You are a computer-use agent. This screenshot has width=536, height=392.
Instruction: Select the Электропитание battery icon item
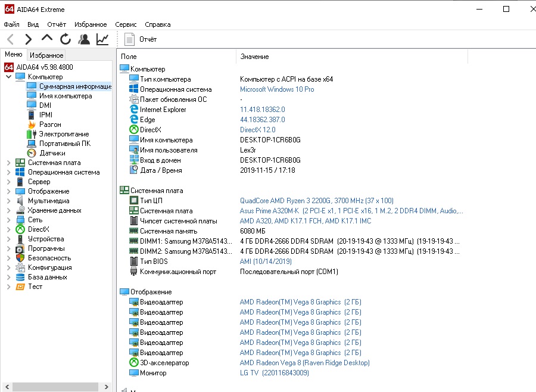[32, 134]
